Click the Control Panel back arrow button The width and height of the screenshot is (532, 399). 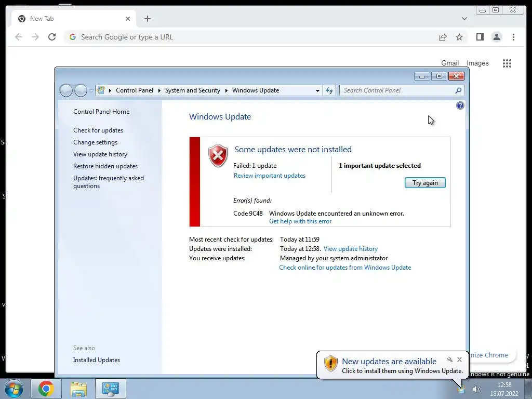66,90
